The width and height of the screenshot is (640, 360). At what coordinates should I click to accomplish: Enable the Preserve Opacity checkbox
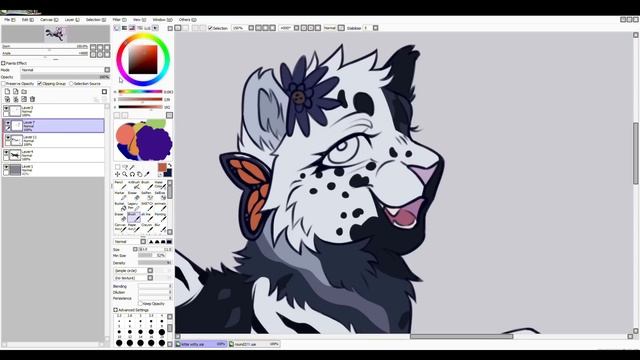3,84
